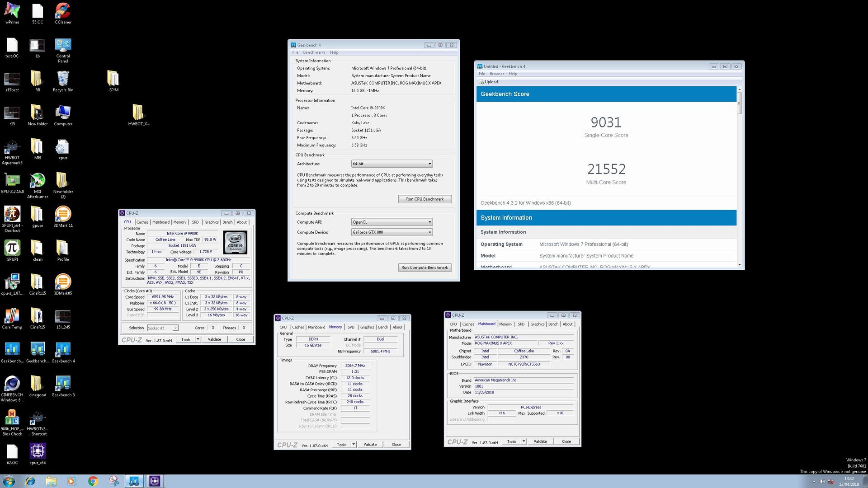The image size is (868, 488).
Task: Launch MSI Afterburner from desktop
Action: click(38, 185)
